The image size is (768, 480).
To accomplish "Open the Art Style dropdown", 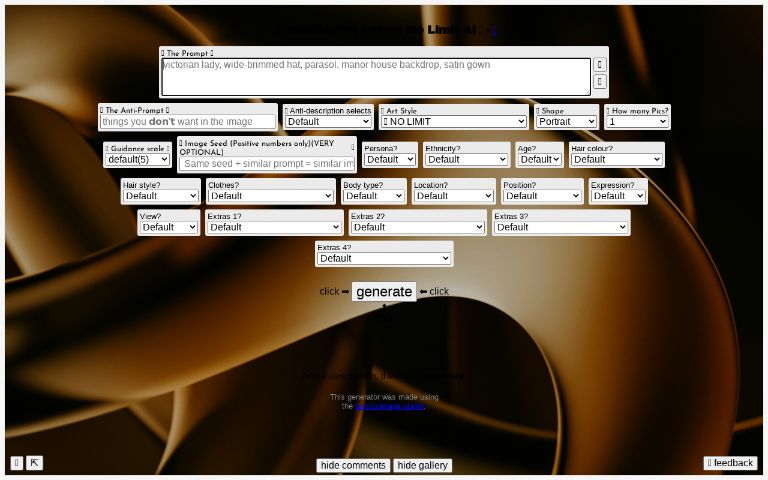I will [453, 121].
